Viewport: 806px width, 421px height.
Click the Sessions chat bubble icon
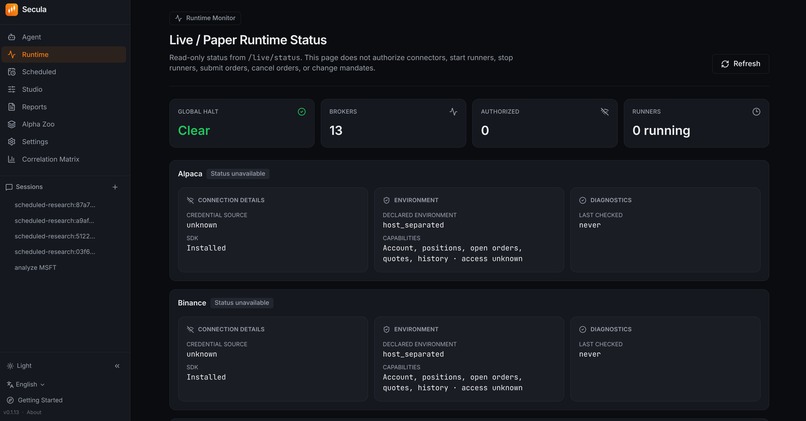[9, 187]
